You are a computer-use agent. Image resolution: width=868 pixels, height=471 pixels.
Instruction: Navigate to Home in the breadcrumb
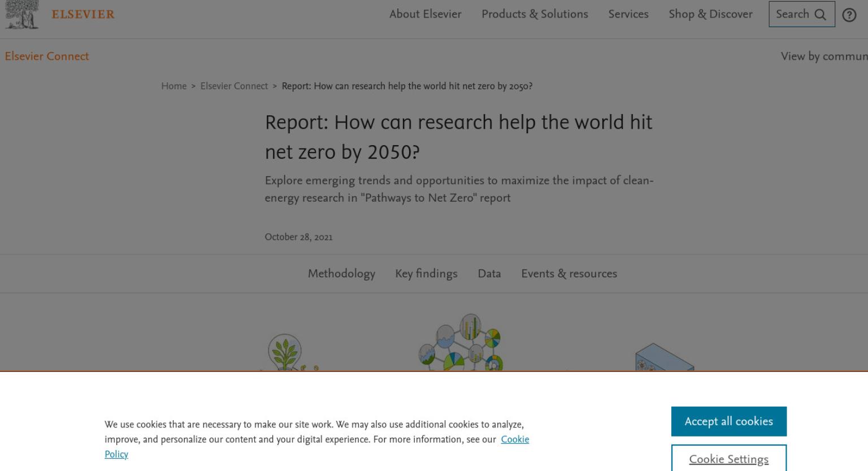174,86
